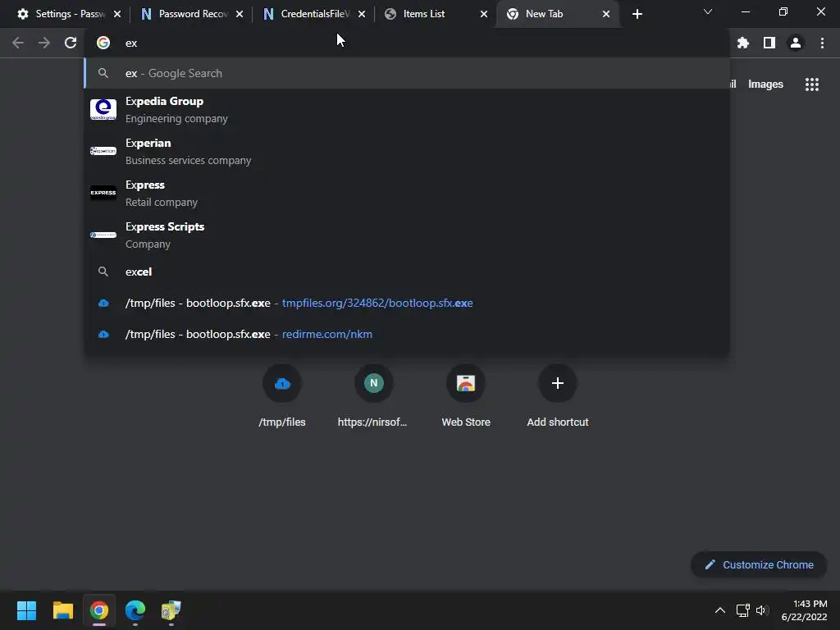Click the installer package taskbar icon
Screen dimensions: 840x630
(171, 610)
